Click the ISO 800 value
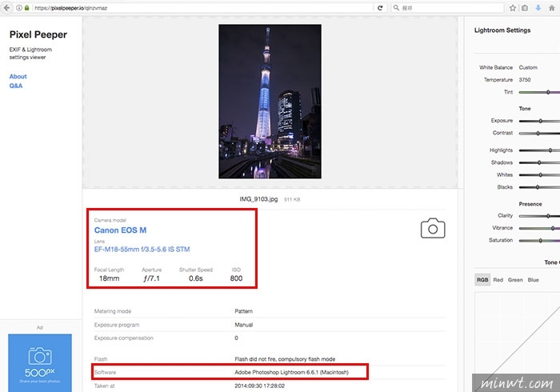The height and width of the screenshot is (392, 560). (236, 278)
